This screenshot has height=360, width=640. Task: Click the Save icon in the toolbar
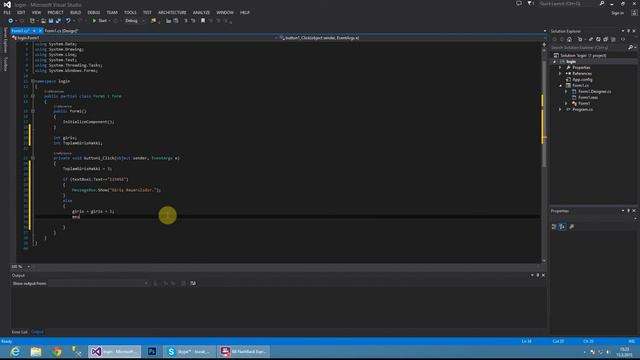(51, 21)
